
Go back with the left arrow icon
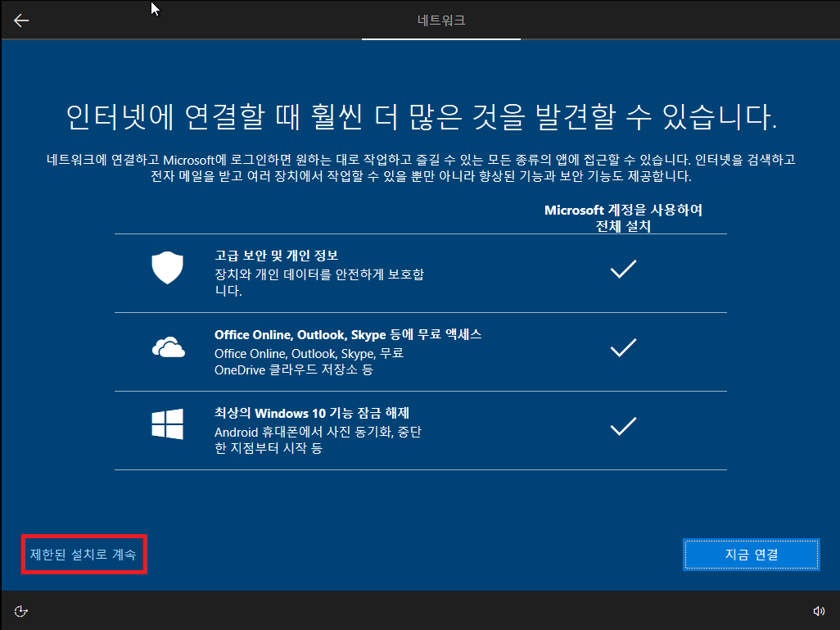21,20
